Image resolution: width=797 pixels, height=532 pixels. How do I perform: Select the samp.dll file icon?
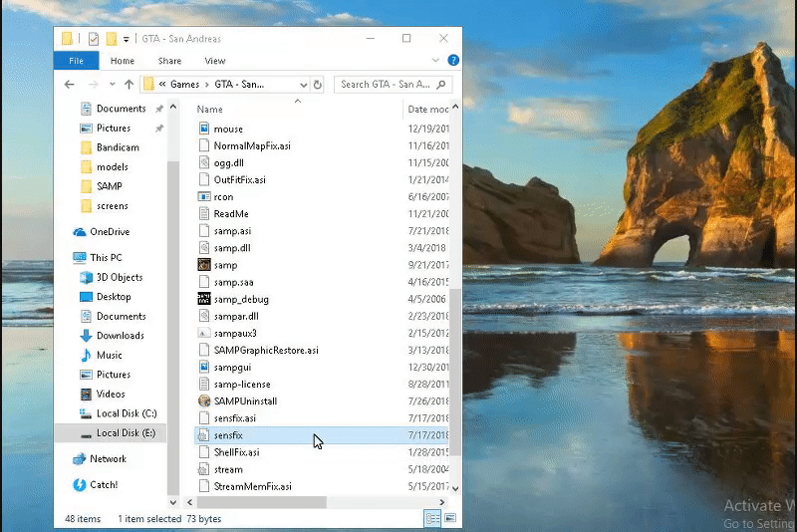pyautogui.click(x=204, y=247)
